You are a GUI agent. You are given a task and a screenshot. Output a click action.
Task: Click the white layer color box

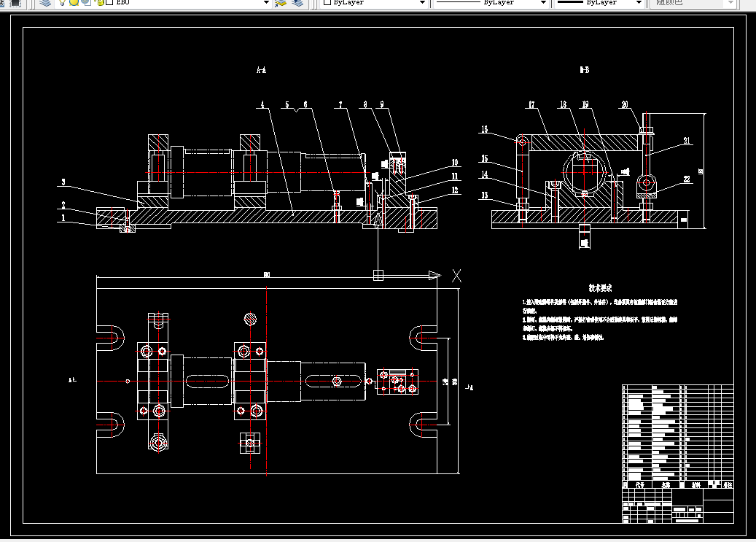coord(109,2)
